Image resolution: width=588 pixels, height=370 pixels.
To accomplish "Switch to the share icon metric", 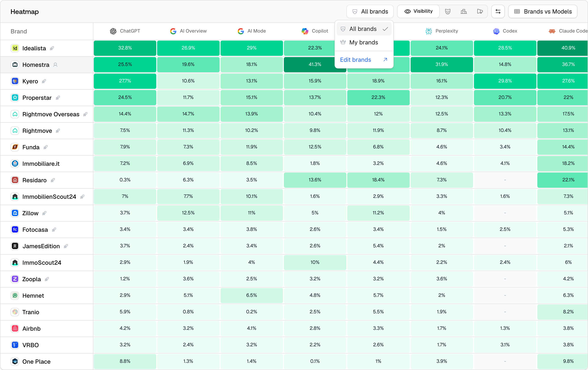I will [480, 11].
